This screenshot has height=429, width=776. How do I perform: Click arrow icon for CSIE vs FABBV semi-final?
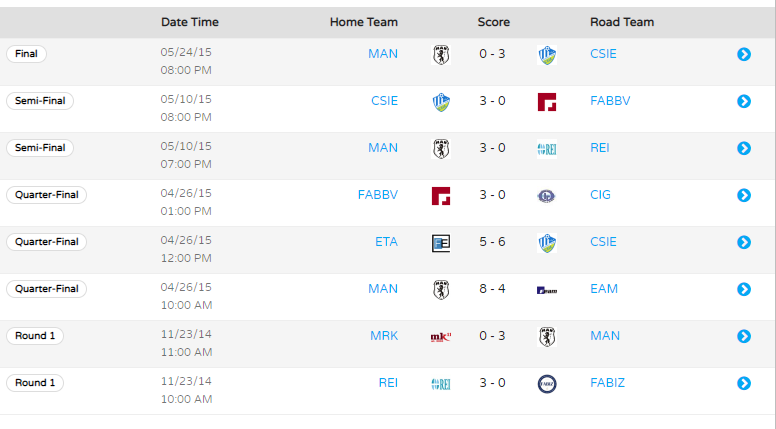[x=744, y=101]
